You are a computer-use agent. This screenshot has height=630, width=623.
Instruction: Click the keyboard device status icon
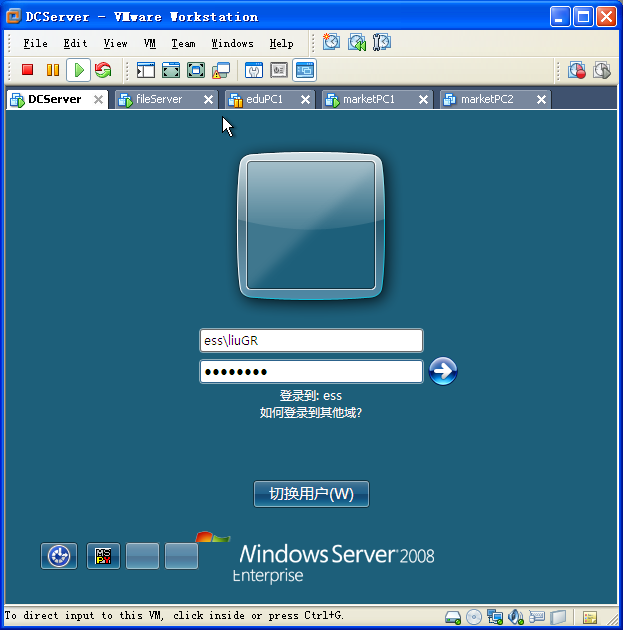click(537, 616)
